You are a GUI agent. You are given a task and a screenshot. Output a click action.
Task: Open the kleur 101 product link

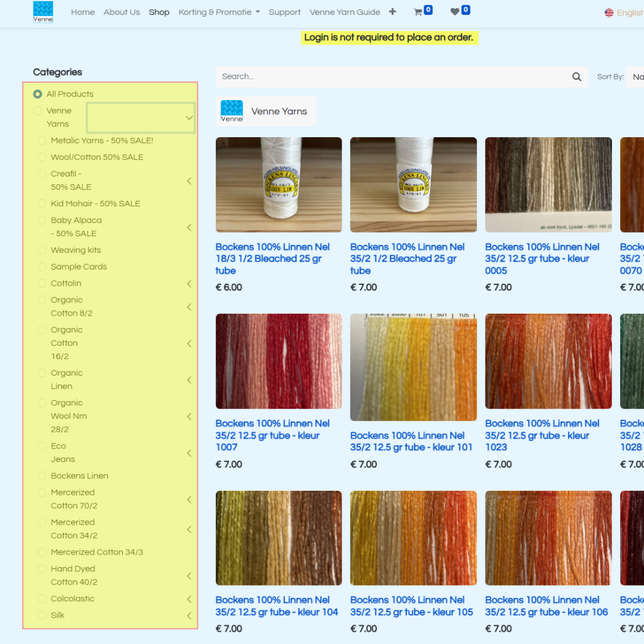coord(411,441)
